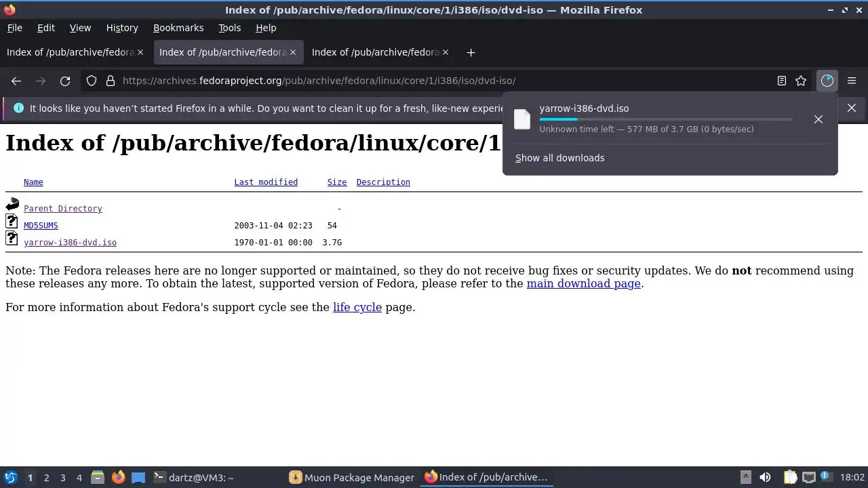Switch to virtual desktop 2
The height and width of the screenshot is (488, 868).
[46, 477]
